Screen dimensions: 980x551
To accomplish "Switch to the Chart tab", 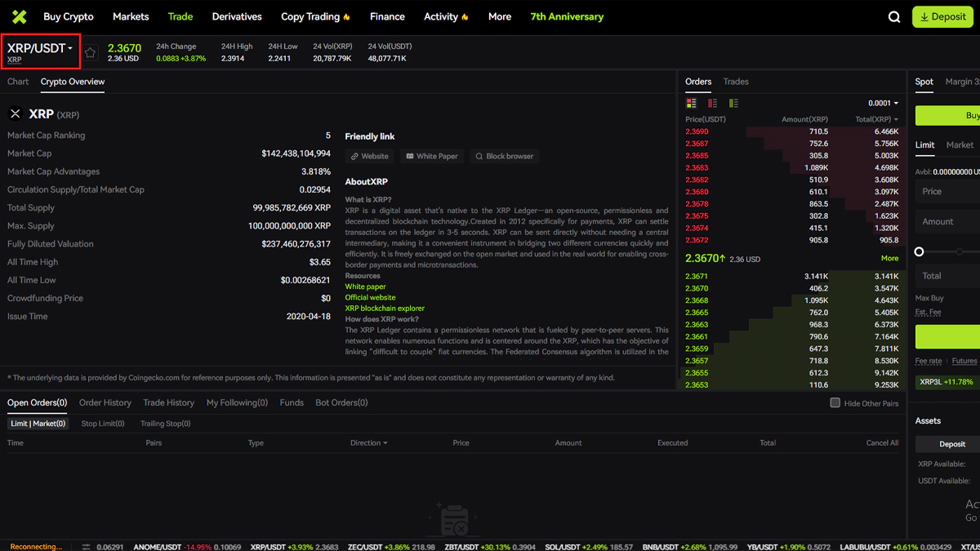I will pyautogui.click(x=18, y=82).
